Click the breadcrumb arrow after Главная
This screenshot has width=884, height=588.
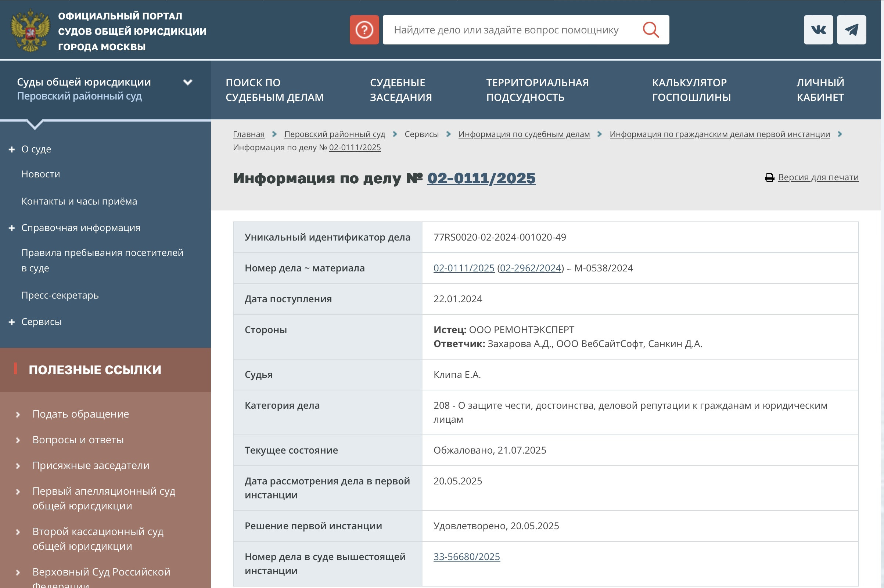274,134
